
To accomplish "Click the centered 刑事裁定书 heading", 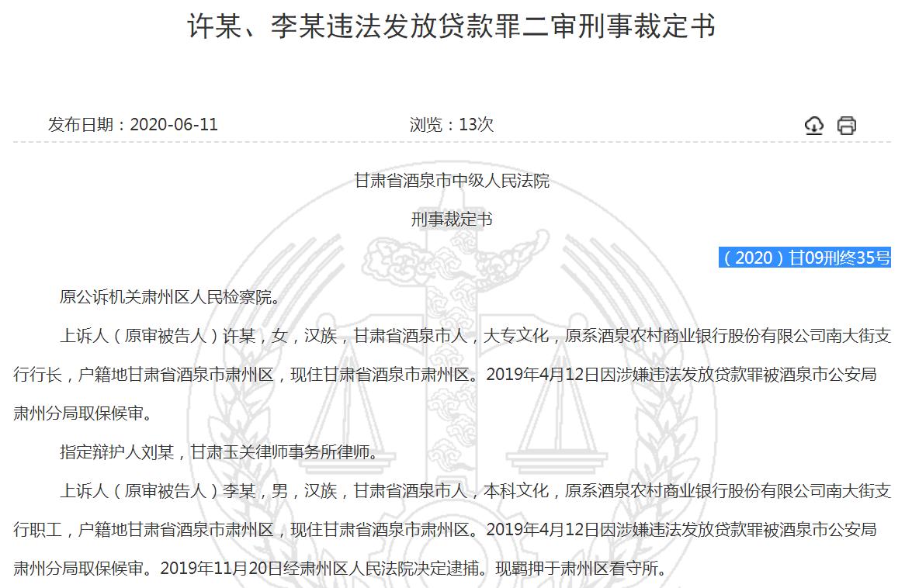I will coord(452,220).
